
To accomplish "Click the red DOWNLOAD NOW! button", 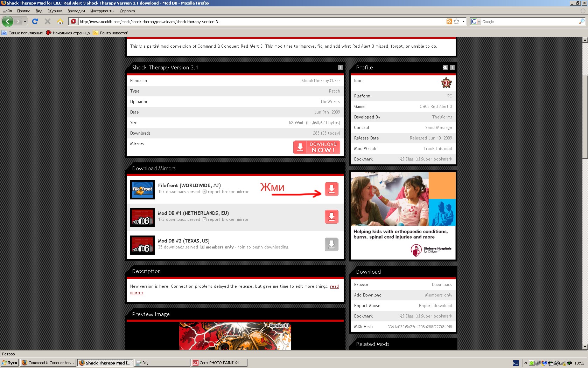I will (x=317, y=148).
